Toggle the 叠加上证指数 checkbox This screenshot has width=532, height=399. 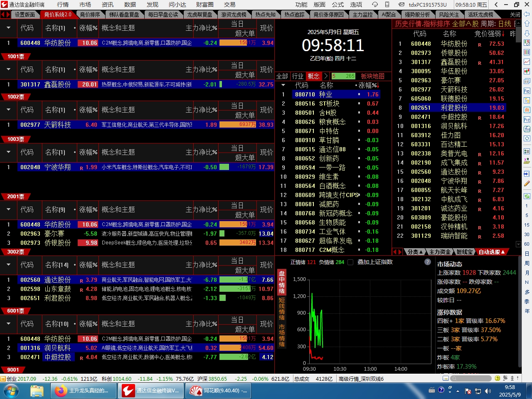click(350, 262)
